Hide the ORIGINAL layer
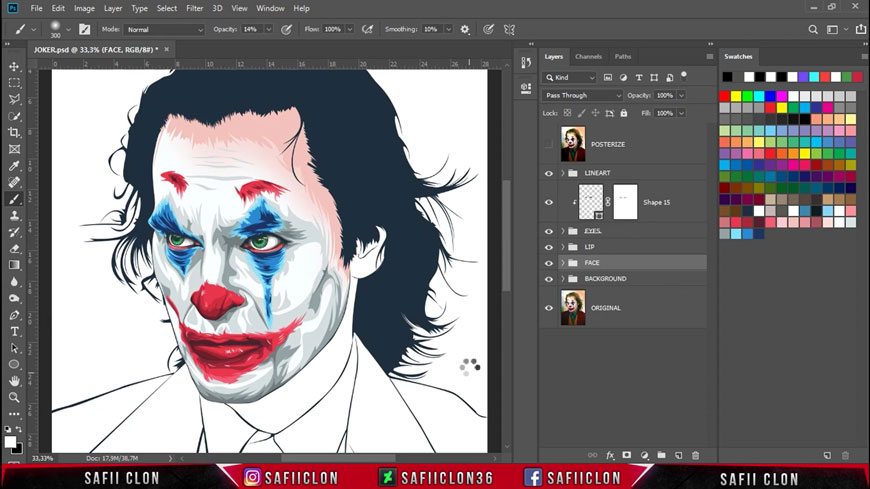The image size is (870, 489). [x=549, y=308]
